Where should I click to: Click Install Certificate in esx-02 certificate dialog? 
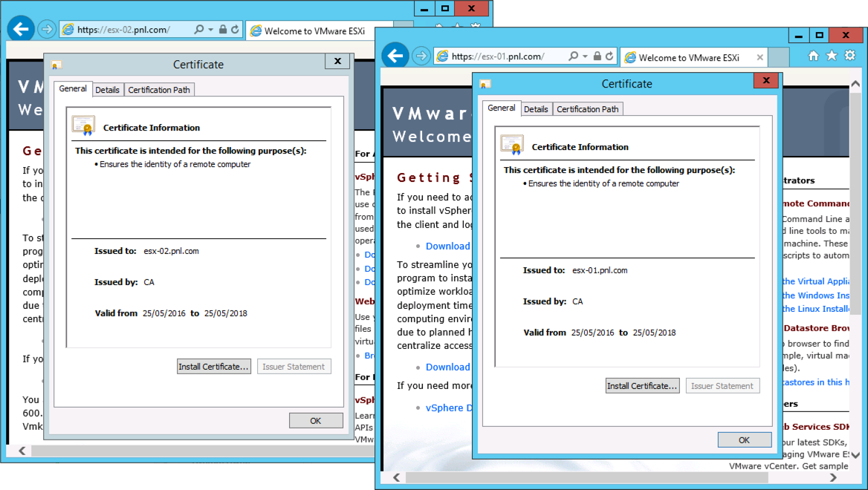214,367
